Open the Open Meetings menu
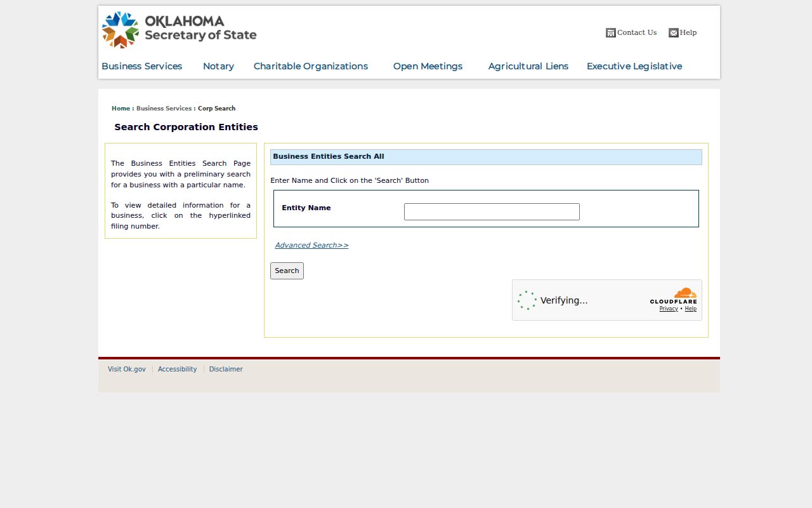812x508 pixels. (x=428, y=66)
